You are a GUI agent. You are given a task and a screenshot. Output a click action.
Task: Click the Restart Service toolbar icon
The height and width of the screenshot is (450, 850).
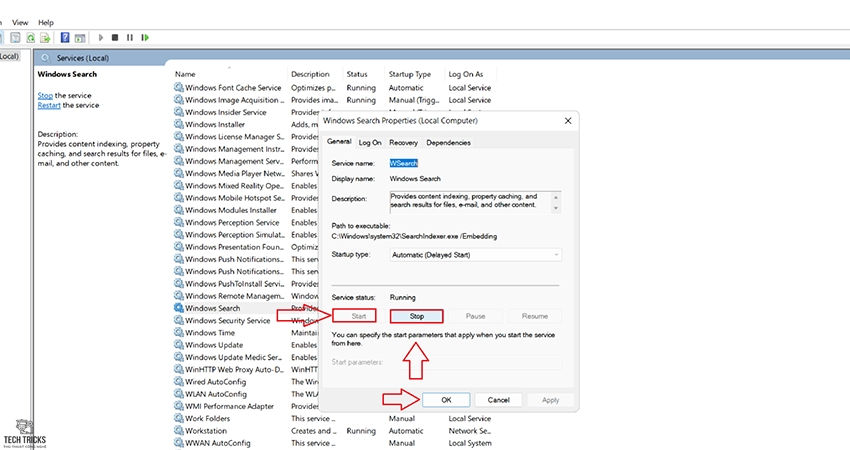pyautogui.click(x=145, y=37)
